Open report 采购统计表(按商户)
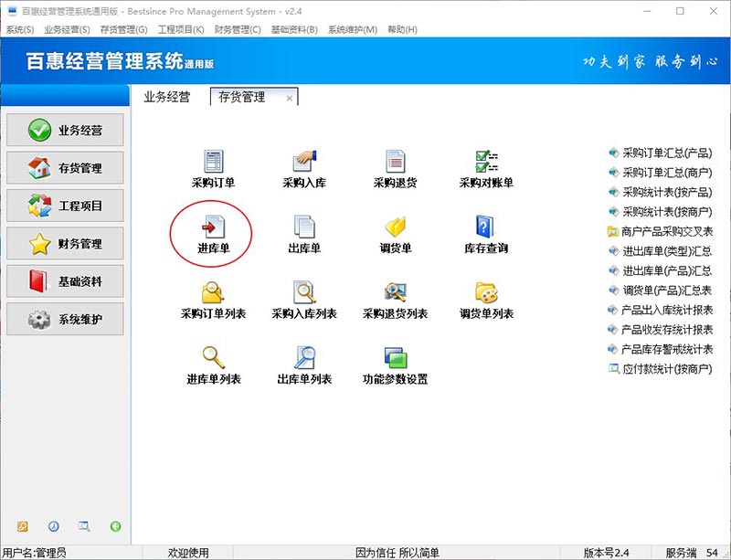The height and width of the screenshot is (560, 731). click(661, 212)
